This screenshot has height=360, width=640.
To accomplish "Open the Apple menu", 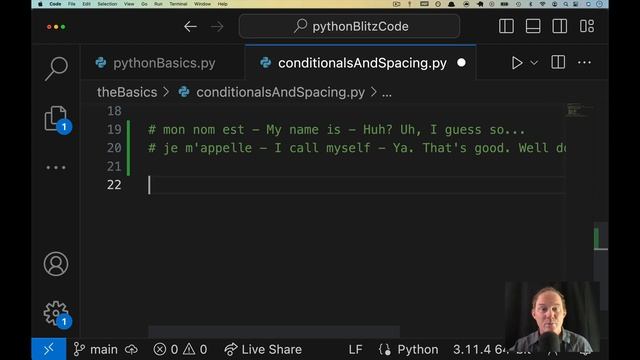I will pos(40,4).
